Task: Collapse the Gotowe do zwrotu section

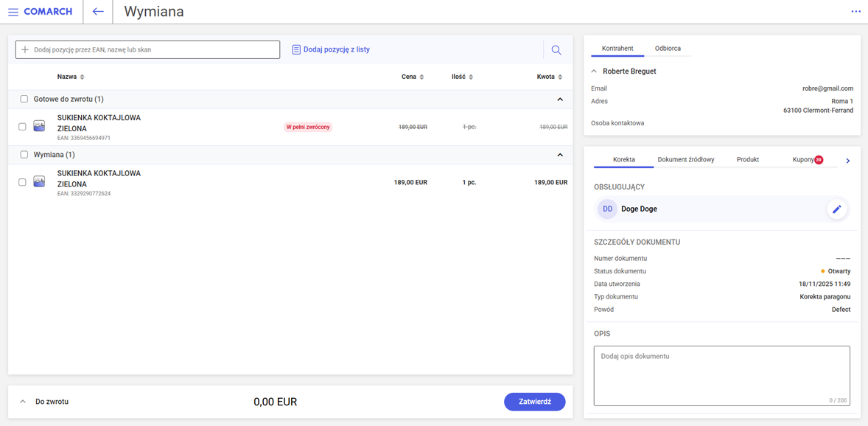Action: (560, 99)
